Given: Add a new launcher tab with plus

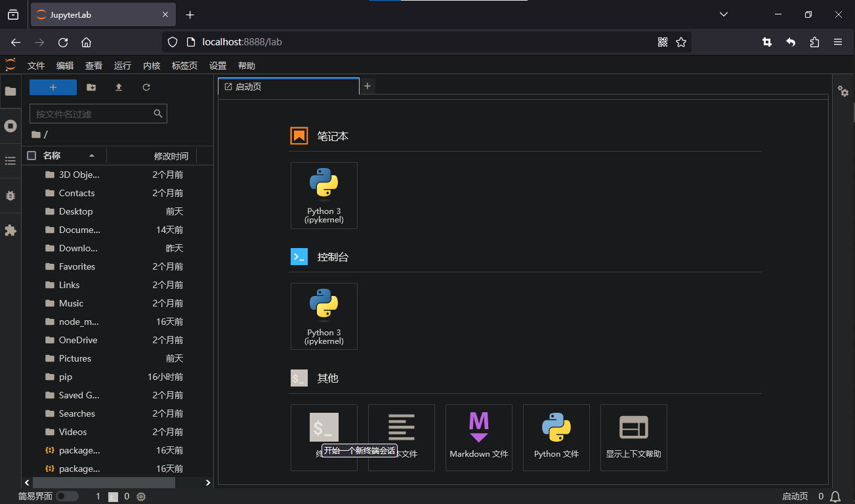Looking at the screenshot, I should coord(367,86).
